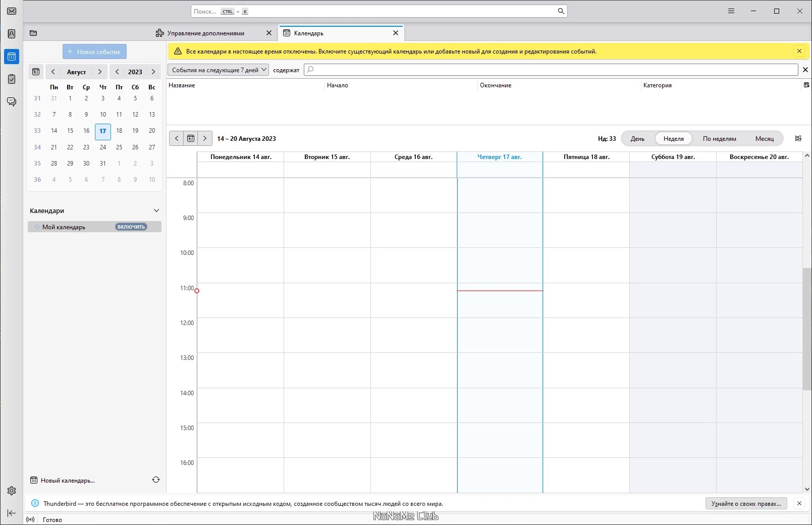
Task: Open the application hamburger menu
Action: click(731, 11)
